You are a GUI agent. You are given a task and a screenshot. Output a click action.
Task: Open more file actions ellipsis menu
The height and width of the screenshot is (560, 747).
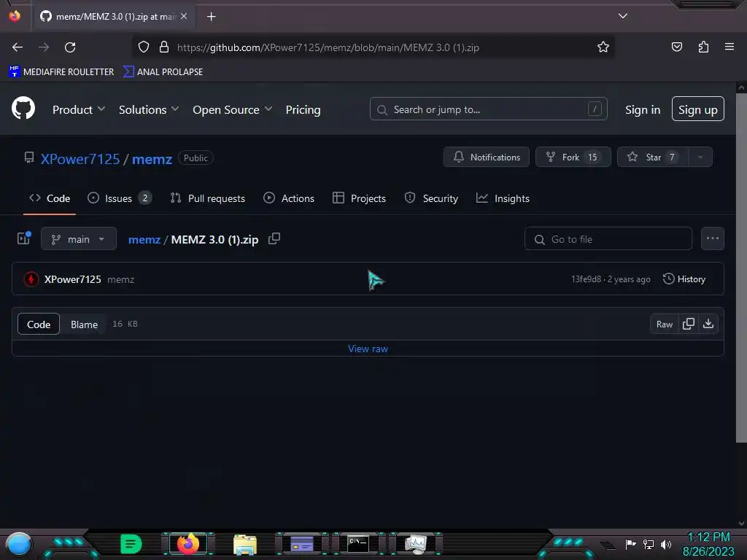click(712, 238)
